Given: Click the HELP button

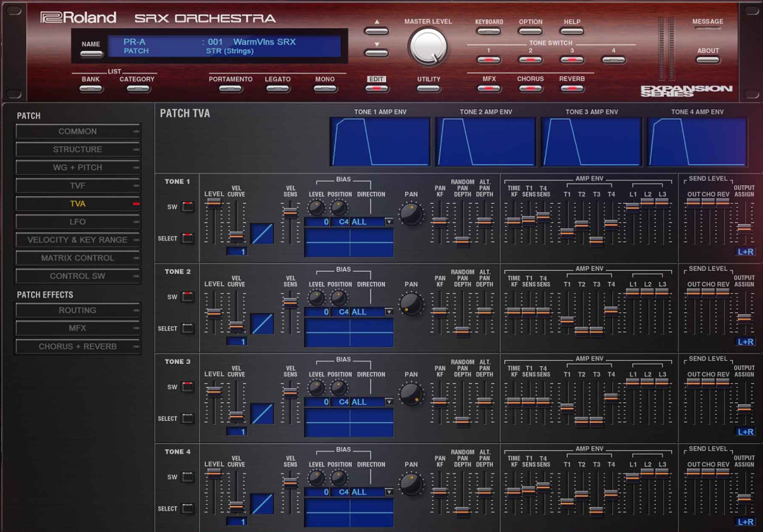Looking at the screenshot, I should (x=572, y=31).
